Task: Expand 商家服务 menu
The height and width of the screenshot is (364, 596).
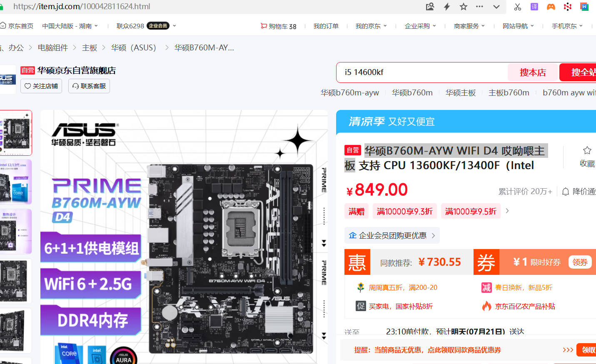Action: [469, 26]
